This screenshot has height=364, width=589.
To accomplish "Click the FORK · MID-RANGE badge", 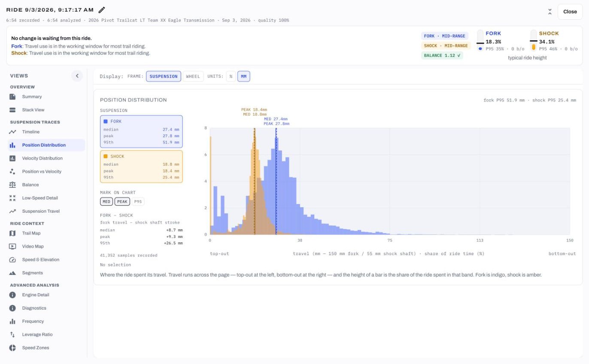I will pos(444,36).
